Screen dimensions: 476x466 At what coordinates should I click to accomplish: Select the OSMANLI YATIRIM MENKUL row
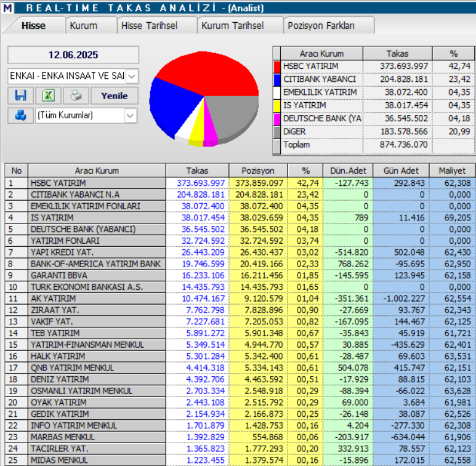(x=240, y=391)
